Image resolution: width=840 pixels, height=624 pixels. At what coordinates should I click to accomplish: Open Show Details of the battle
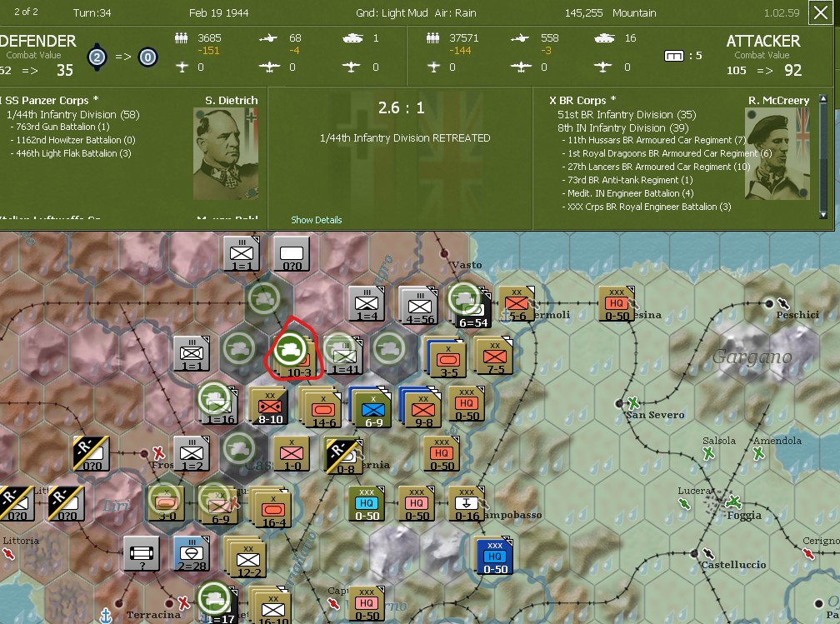click(316, 220)
